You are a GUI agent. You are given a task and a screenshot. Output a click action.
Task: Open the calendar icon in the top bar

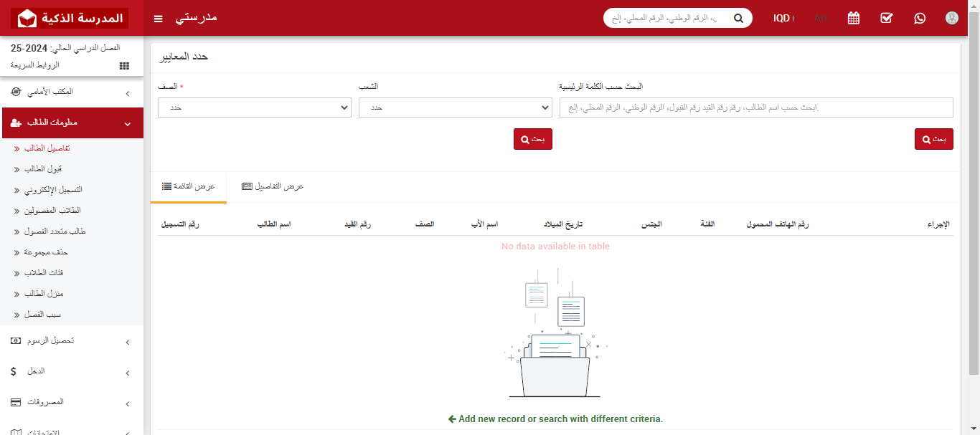853,18
